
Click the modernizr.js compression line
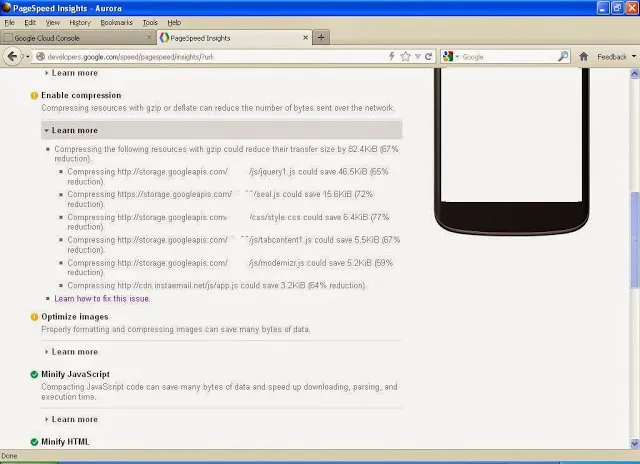tap(230, 268)
